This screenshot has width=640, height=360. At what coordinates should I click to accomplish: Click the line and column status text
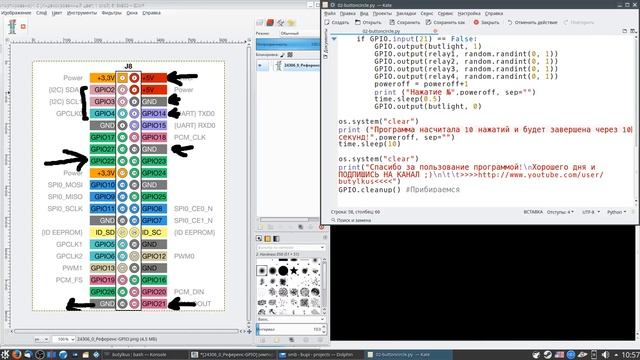[356, 212]
